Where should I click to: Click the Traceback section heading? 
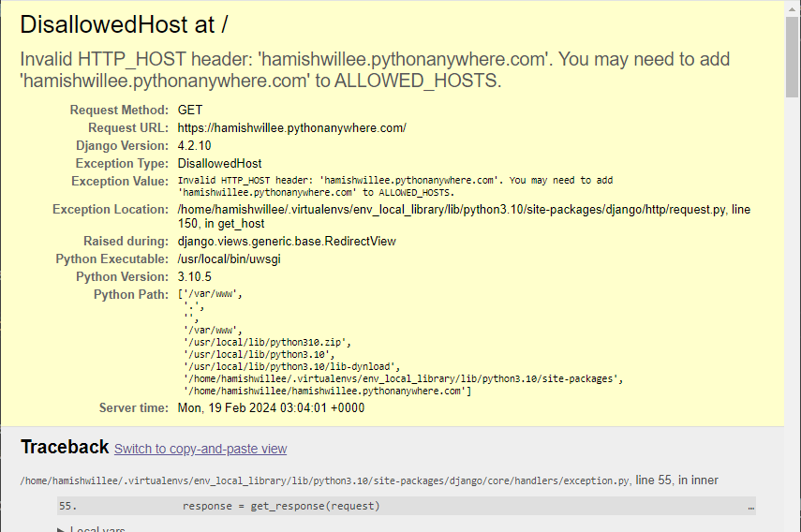[65, 448]
